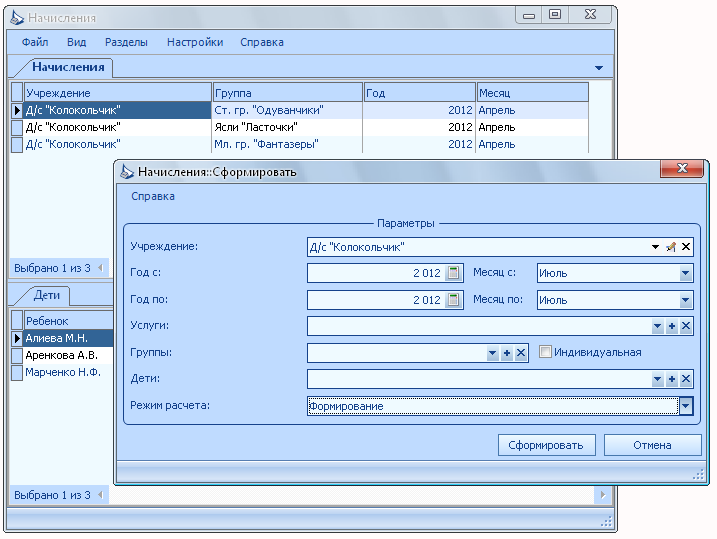
Task: Expand the Дети dropdown arrow
Action: [658, 379]
